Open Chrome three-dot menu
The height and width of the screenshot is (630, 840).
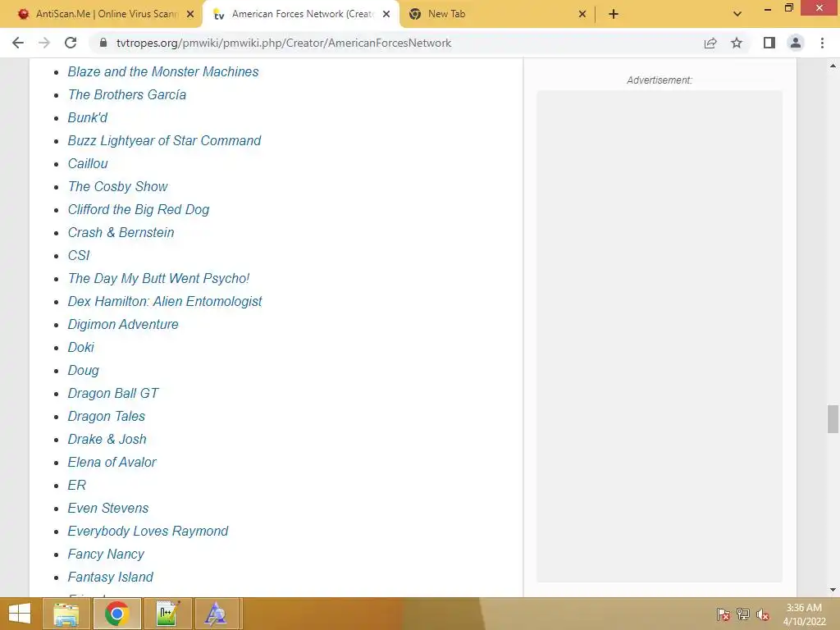[822, 43]
